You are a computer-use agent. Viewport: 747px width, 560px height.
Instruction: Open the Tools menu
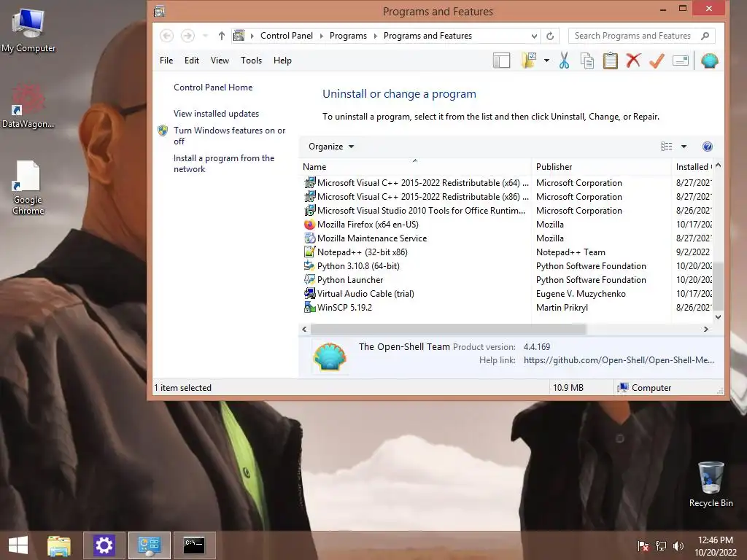251,61
